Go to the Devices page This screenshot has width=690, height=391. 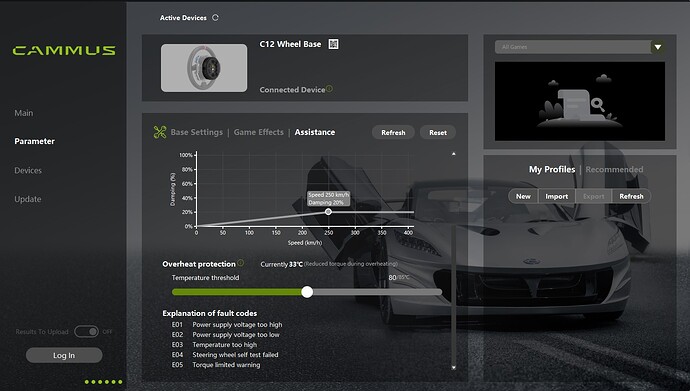tap(28, 170)
